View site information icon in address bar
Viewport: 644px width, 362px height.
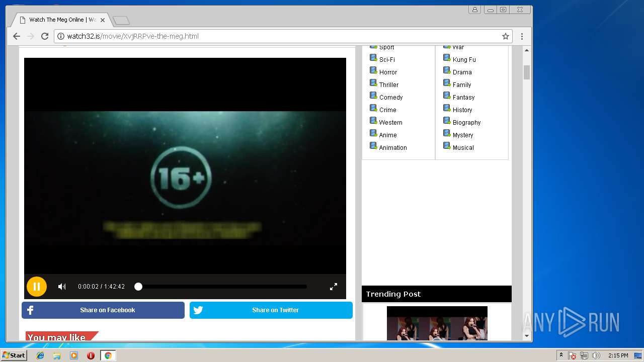pyautogui.click(x=60, y=36)
